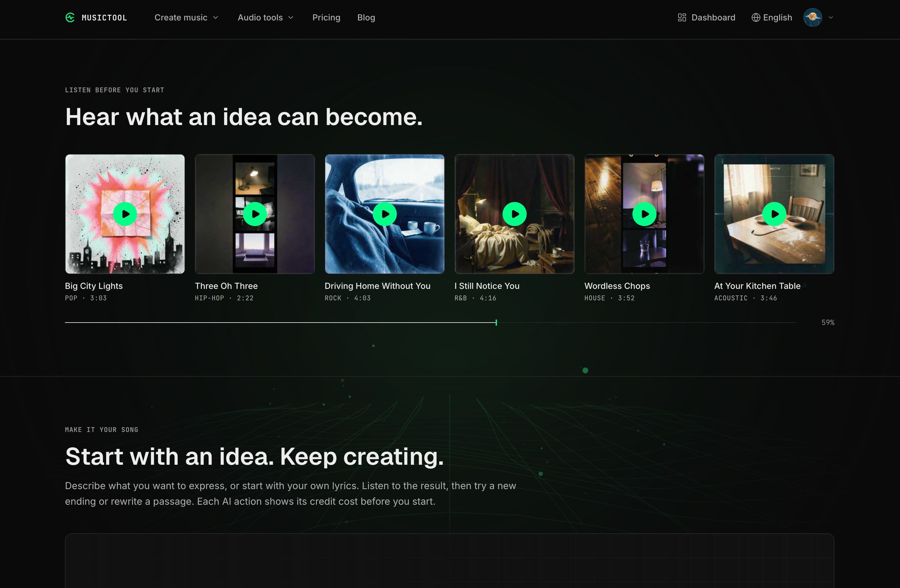Open the Pricing page
This screenshot has width=900, height=588.
[x=326, y=17]
